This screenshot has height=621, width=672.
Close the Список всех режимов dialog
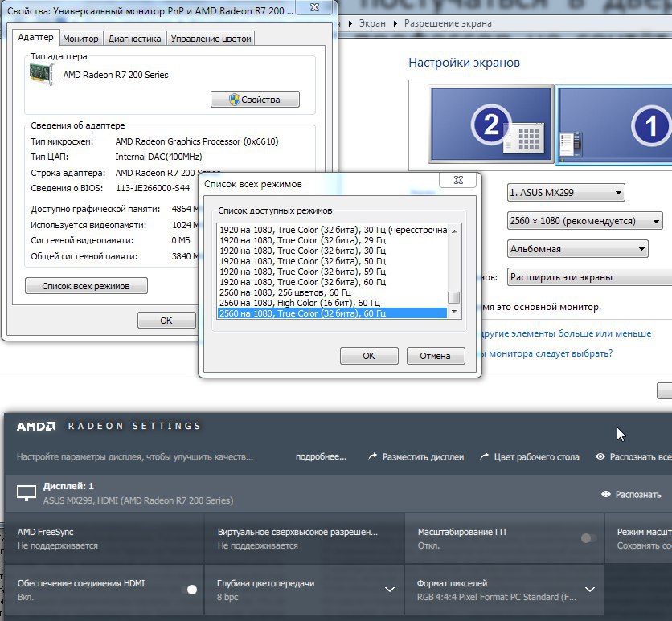pos(458,180)
